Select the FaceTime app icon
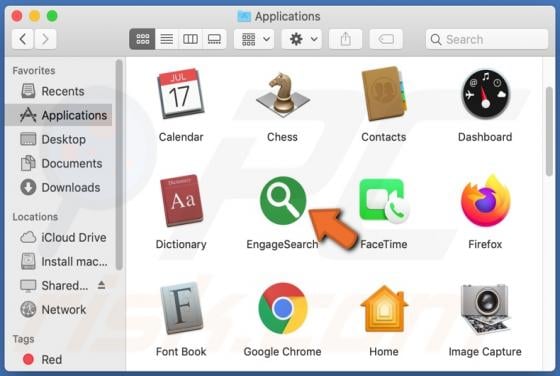This screenshot has width=560, height=376. [384, 201]
